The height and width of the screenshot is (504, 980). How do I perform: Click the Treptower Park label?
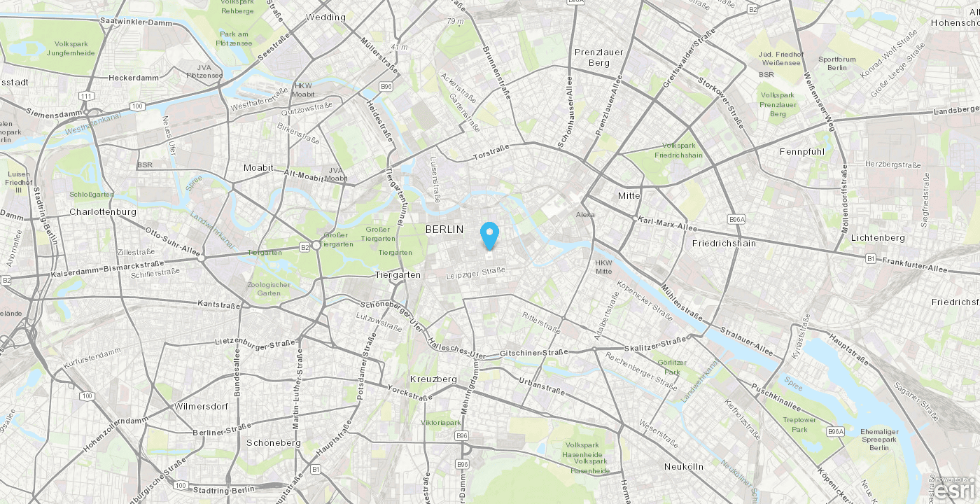(799, 425)
